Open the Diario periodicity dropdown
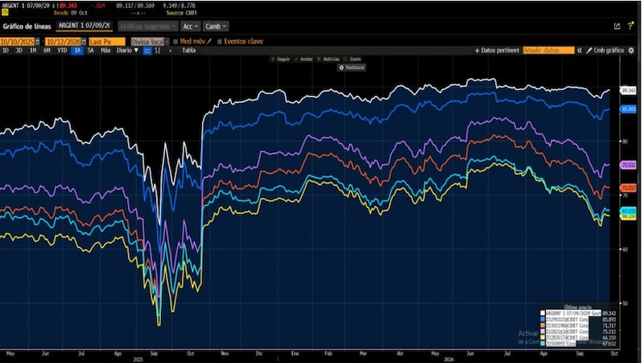The image size is (644, 363). point(127,51)
